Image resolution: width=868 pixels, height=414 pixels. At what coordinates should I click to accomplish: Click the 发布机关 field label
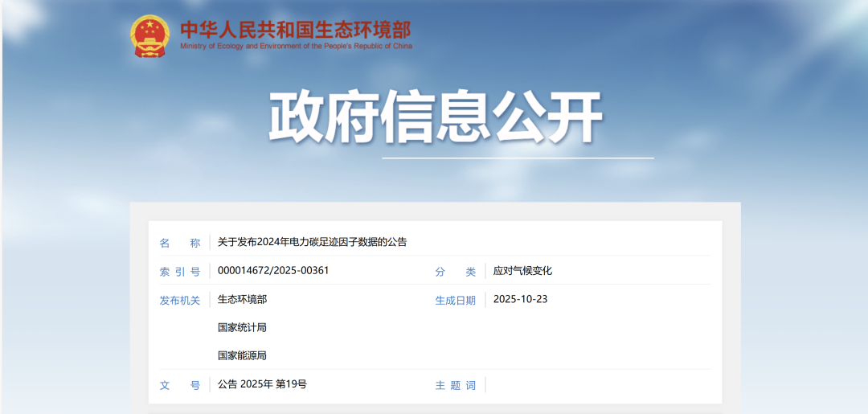(180, 301)
